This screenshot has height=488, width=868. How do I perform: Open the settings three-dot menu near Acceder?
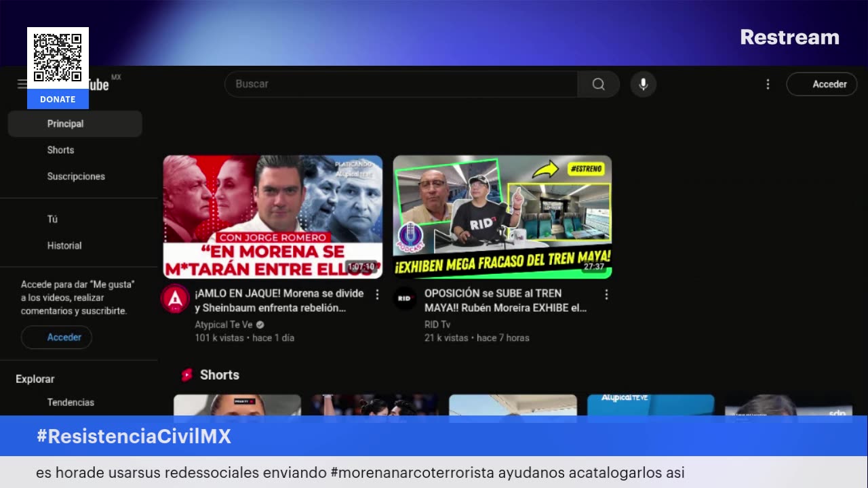click(x=768, y=84)
